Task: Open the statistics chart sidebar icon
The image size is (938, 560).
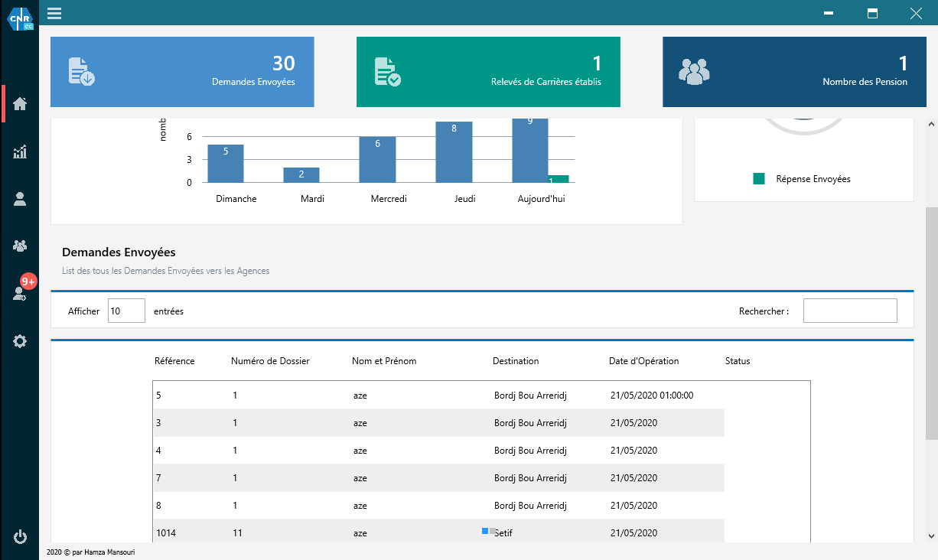Action: tap(20, 151)
